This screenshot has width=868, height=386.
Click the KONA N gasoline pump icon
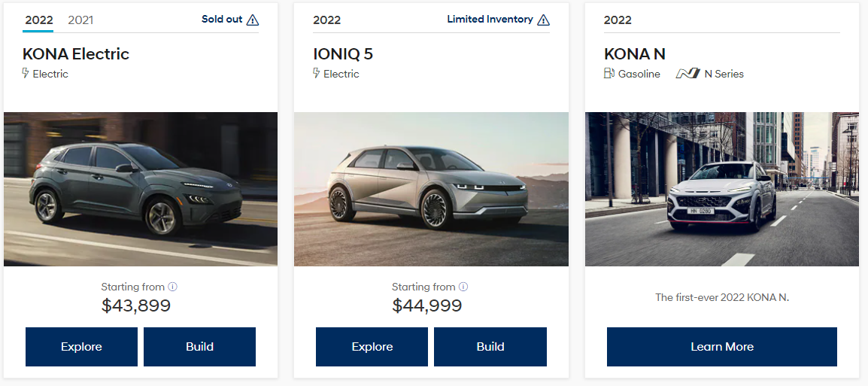[x=609, y=74]
